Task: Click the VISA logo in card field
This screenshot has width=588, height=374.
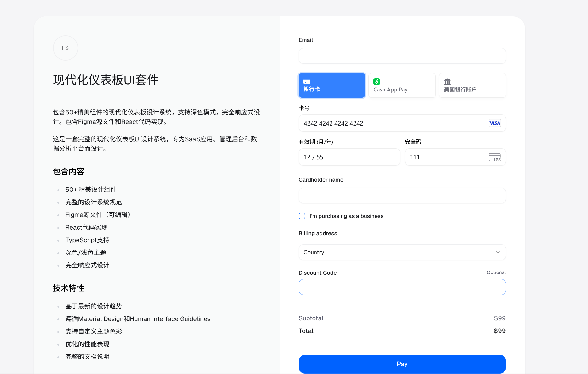Action: tap(494, 123)
